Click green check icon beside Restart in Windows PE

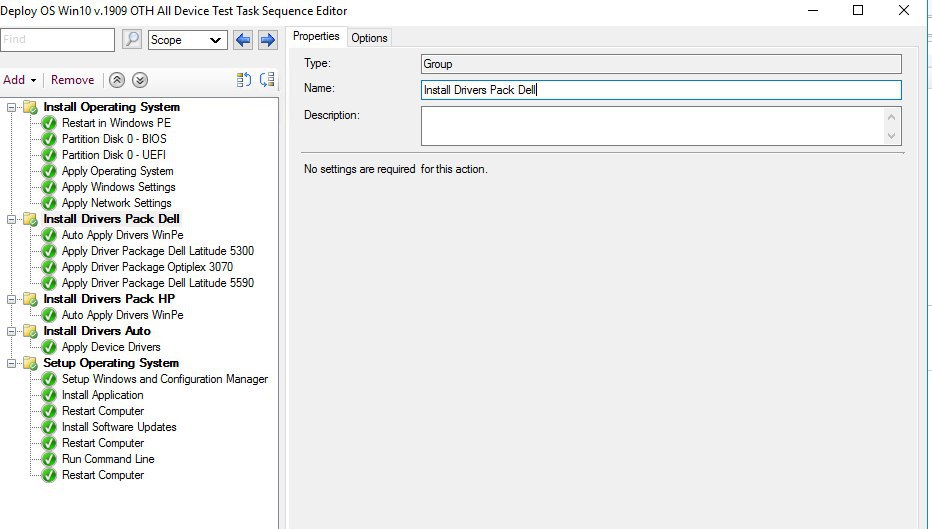[49, 124]
